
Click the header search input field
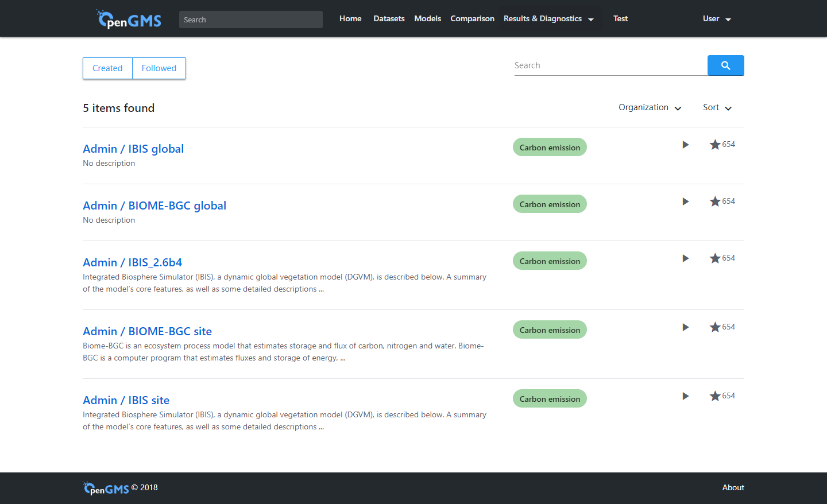click(x=250, y=20)
